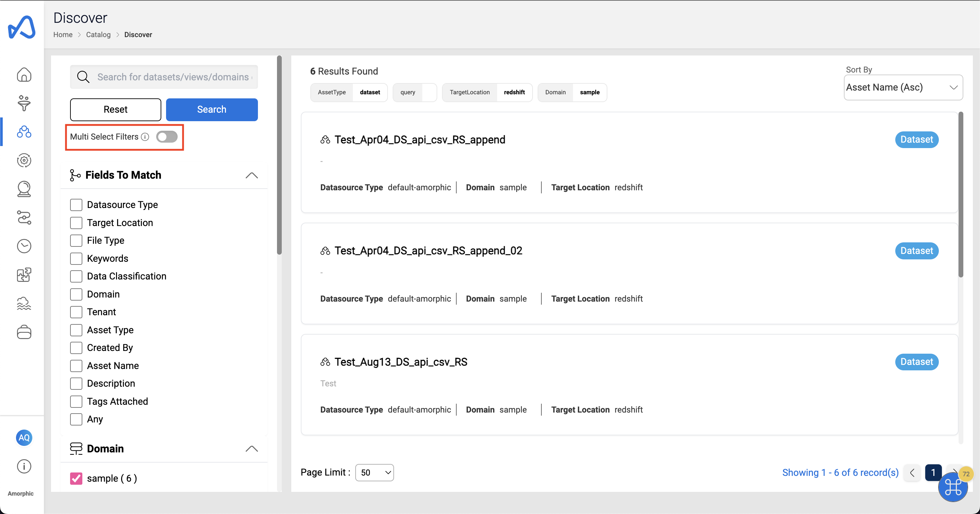980x514 pixels.
Task: Check the Keywords field
Action: (76, 258)
